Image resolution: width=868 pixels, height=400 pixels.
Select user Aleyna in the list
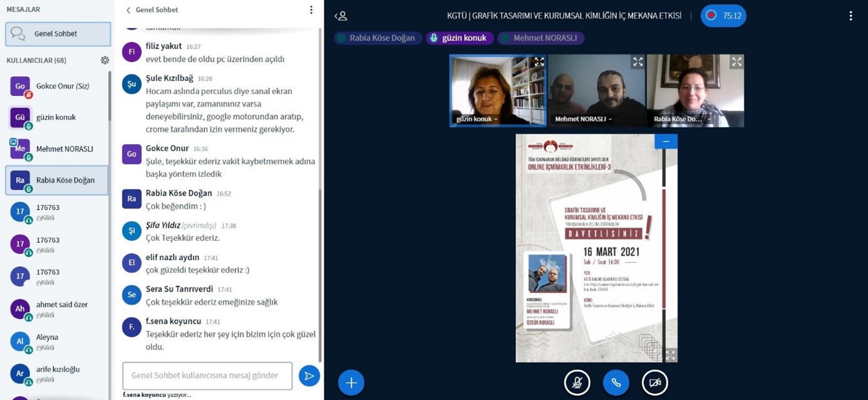(56, 341)
